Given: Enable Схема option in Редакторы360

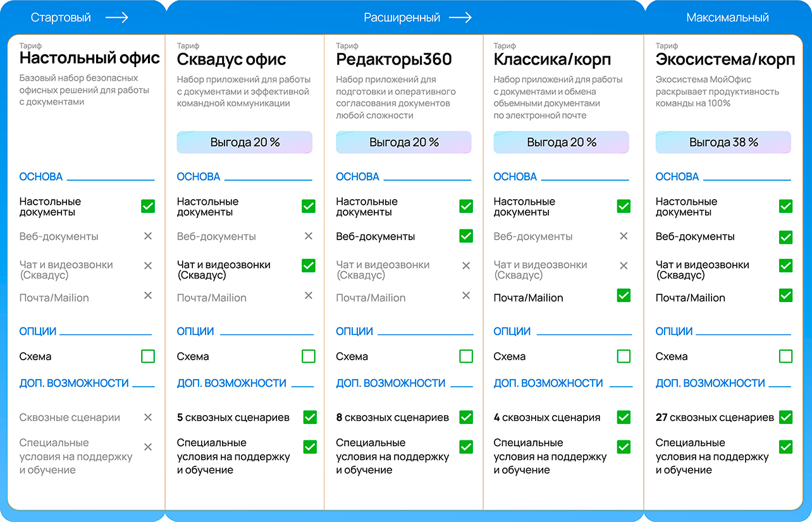Looking at the screenshot, I should 466,356.
